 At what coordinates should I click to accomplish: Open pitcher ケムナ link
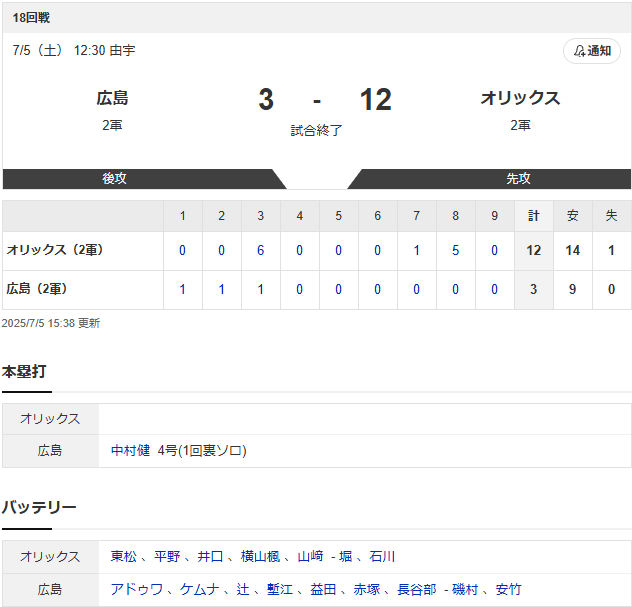(x=200, y=589)
